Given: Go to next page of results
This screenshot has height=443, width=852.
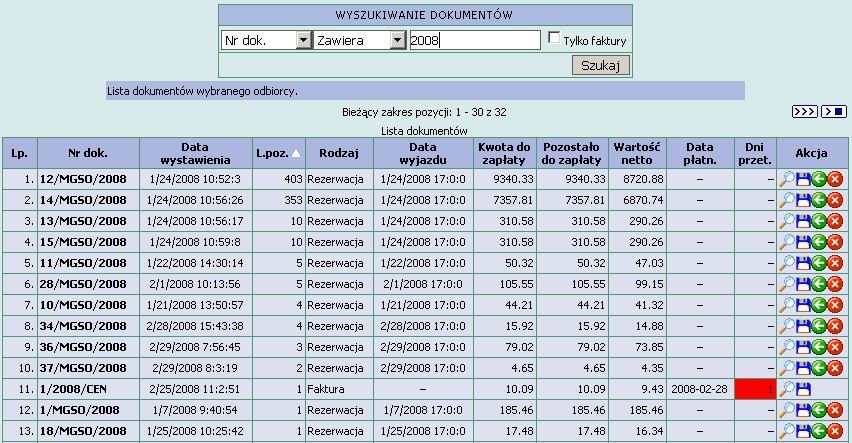Looking at the screenshot, I should (804, 111).
